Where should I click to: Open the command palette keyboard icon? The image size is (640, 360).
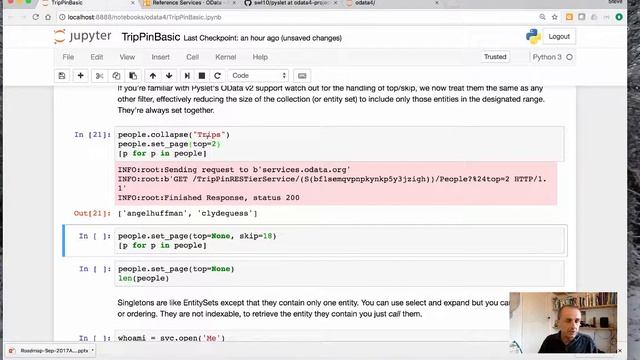(x=302, y=76)
